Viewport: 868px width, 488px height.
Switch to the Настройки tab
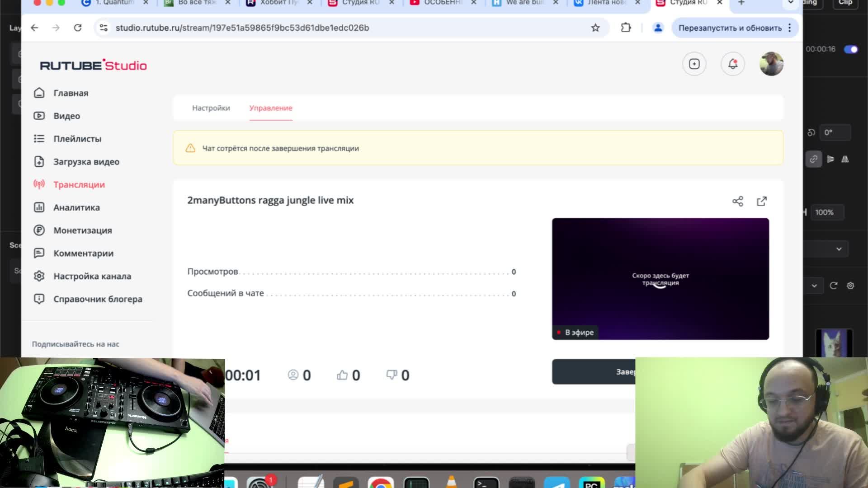pos(211,108)
